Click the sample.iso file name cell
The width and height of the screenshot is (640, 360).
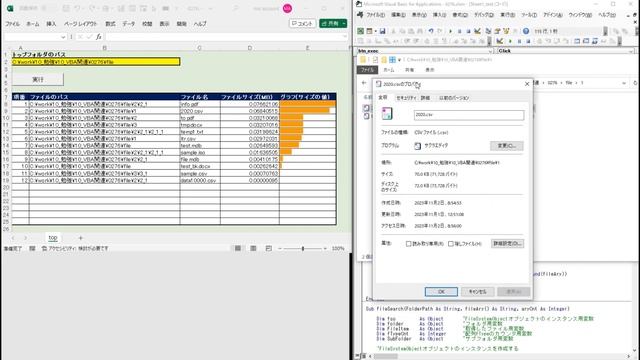click(200, 152)
